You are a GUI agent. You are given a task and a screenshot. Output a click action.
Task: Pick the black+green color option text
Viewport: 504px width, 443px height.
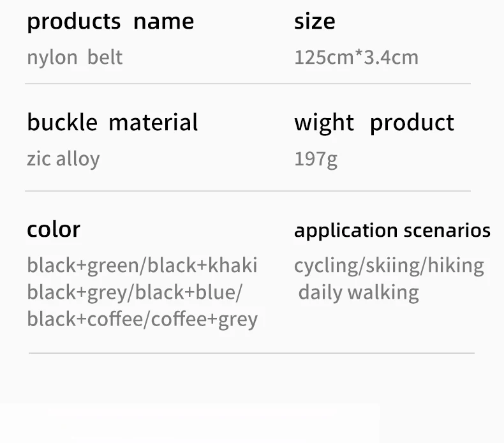click(x=82, y=265)
